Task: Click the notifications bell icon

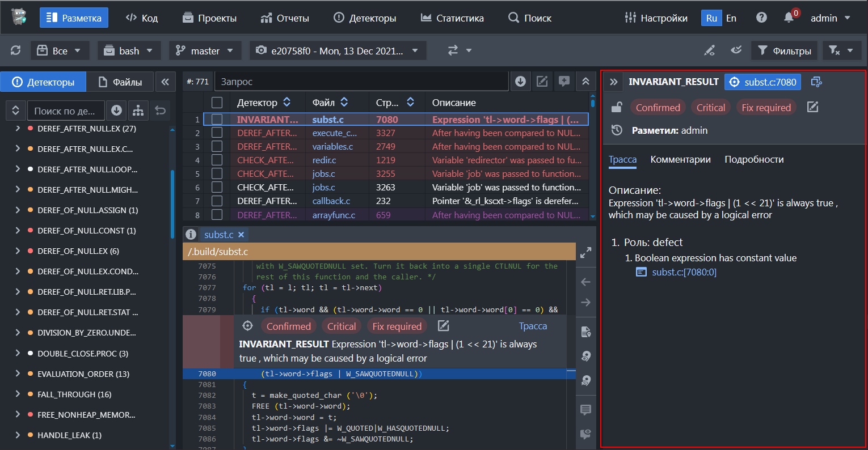Action: [789, 18]
